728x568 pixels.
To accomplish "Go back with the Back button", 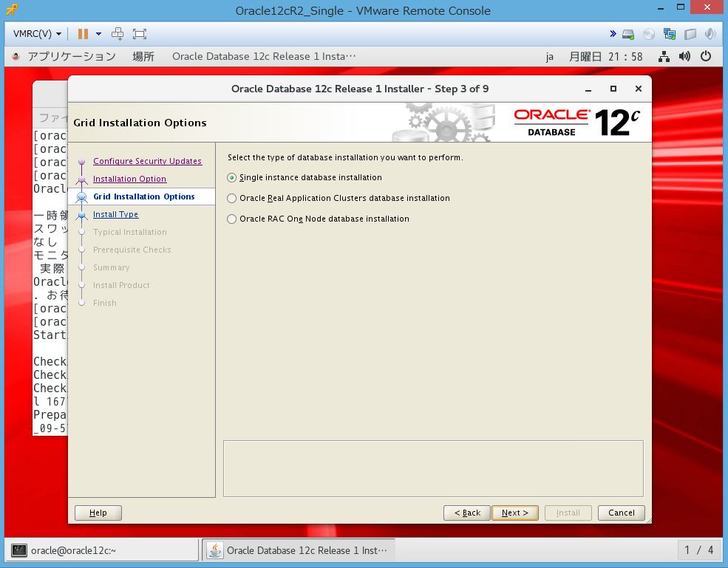I will click(466, 513).
